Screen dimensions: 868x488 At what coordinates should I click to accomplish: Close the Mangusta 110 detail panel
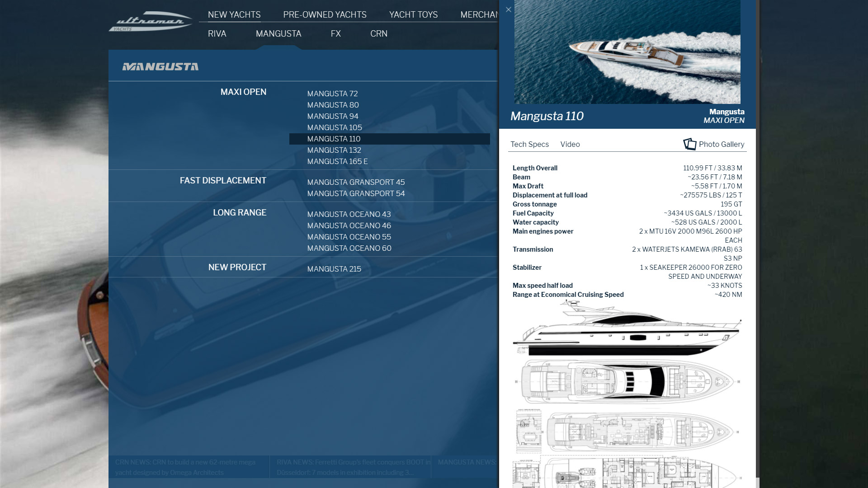pyautogui.click(x=509, y=9)
